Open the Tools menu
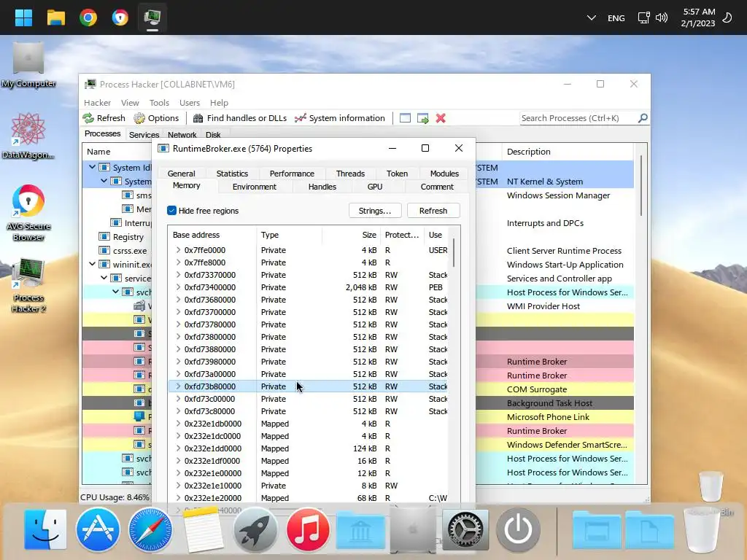Image resolution: width=747 pixels, height=560 pixels. (159, 103)
